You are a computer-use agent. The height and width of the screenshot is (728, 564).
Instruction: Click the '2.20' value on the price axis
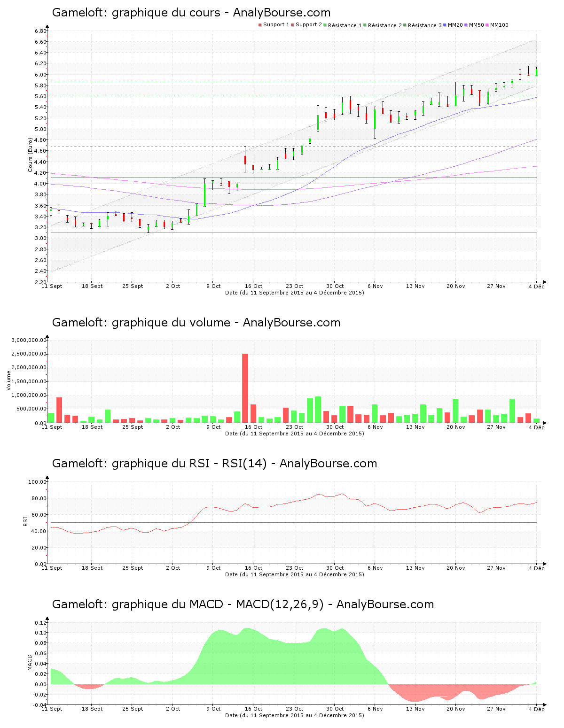point(40,282)
